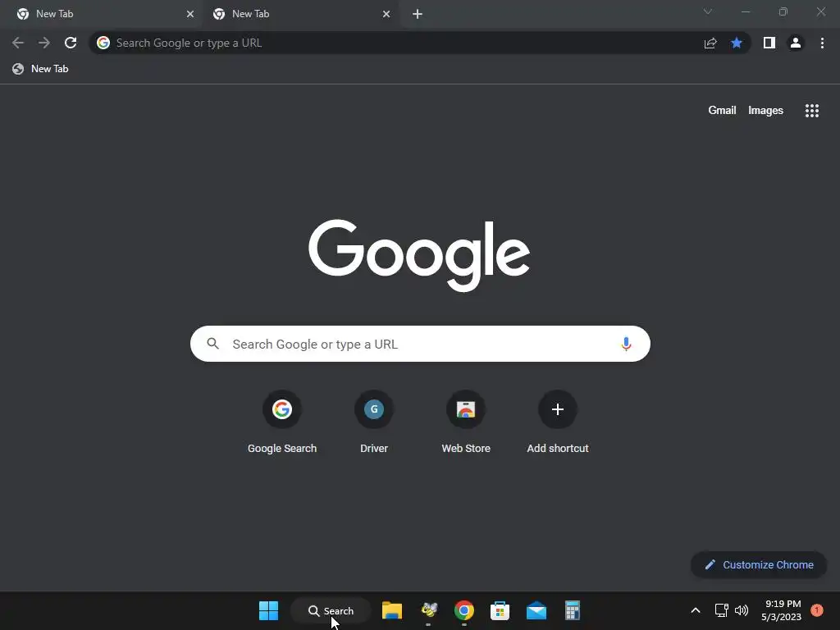This screenshot has width=840, height=630.
Task: Click the Google logo
Action: [419, 255]
